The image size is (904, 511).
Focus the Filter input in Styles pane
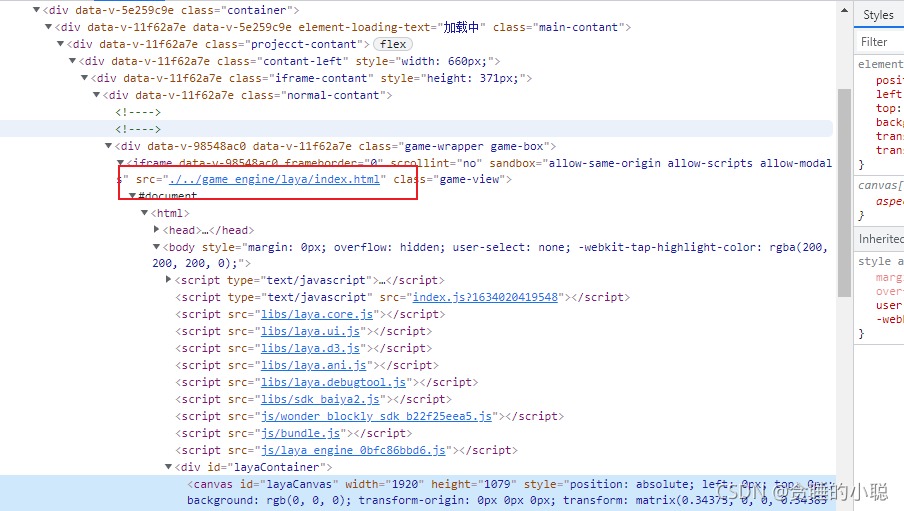pos(879,42)
